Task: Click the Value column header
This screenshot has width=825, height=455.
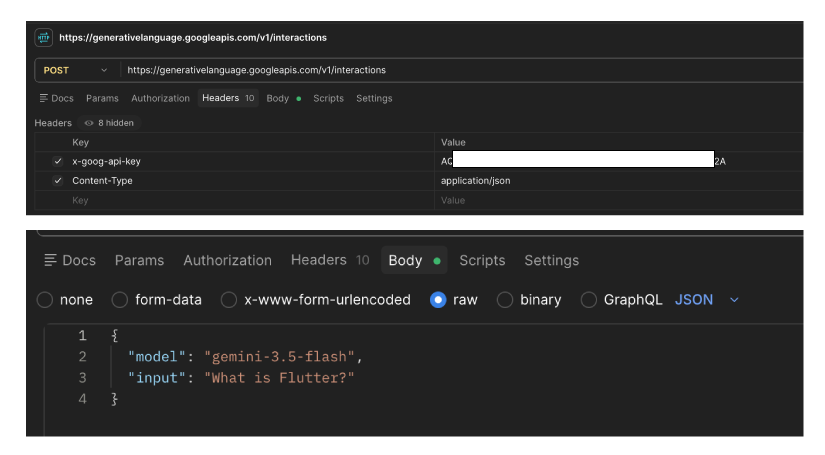Action: click(x=453, y=143)
